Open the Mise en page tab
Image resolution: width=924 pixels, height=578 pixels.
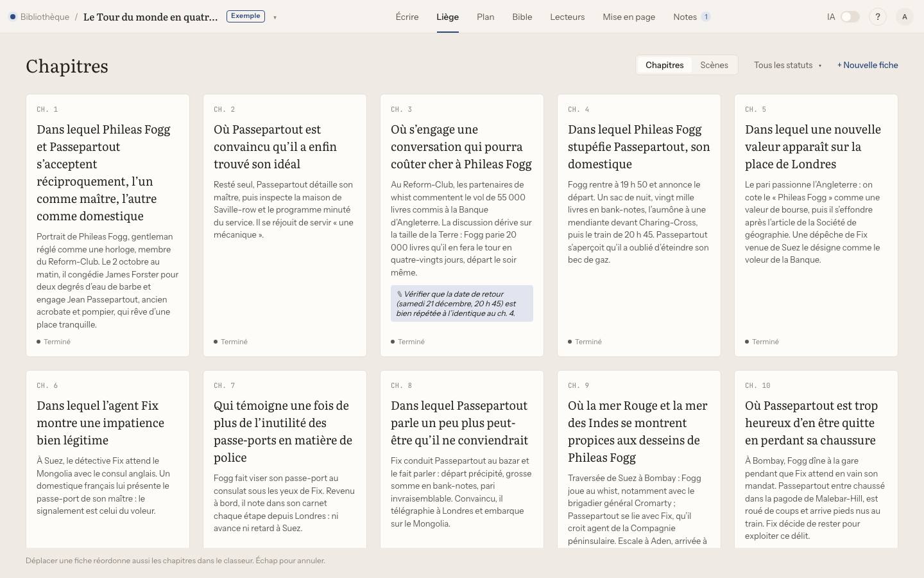click(x=629, y=17)
